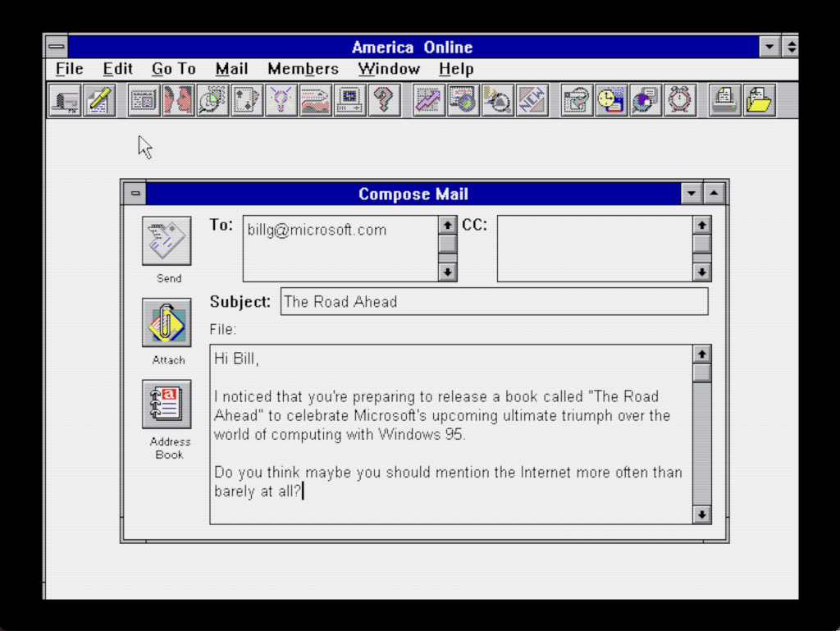Open the Window menu
Image resolution: width=840 pixels, height=631 pixels.
coord(389,69)
